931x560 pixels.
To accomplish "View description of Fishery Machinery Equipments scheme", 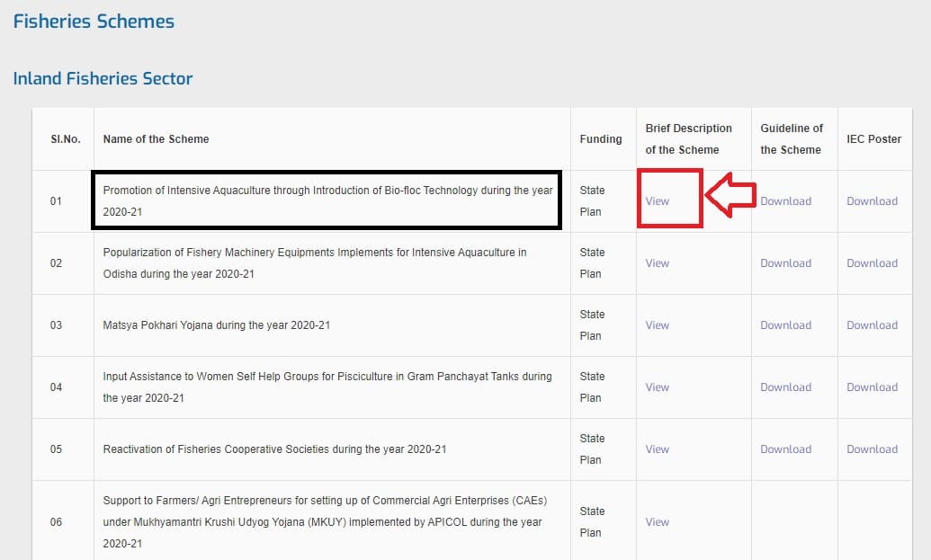I will [x=658, y=263].
